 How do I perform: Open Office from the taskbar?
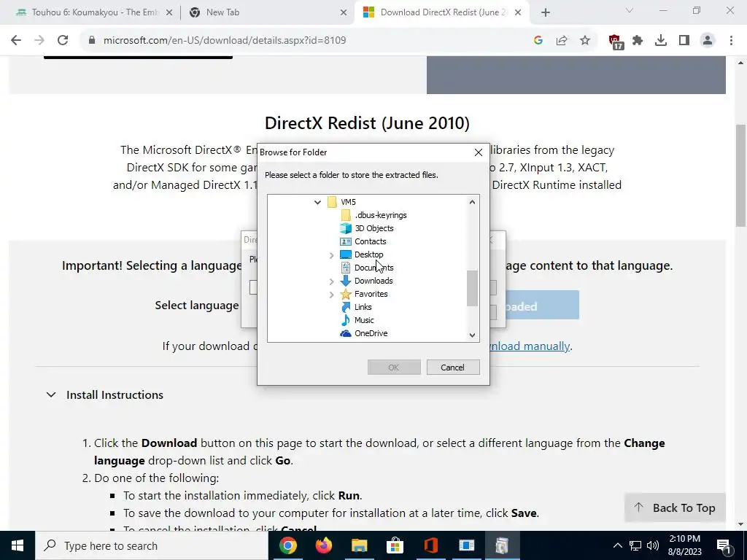click(430, 545)
